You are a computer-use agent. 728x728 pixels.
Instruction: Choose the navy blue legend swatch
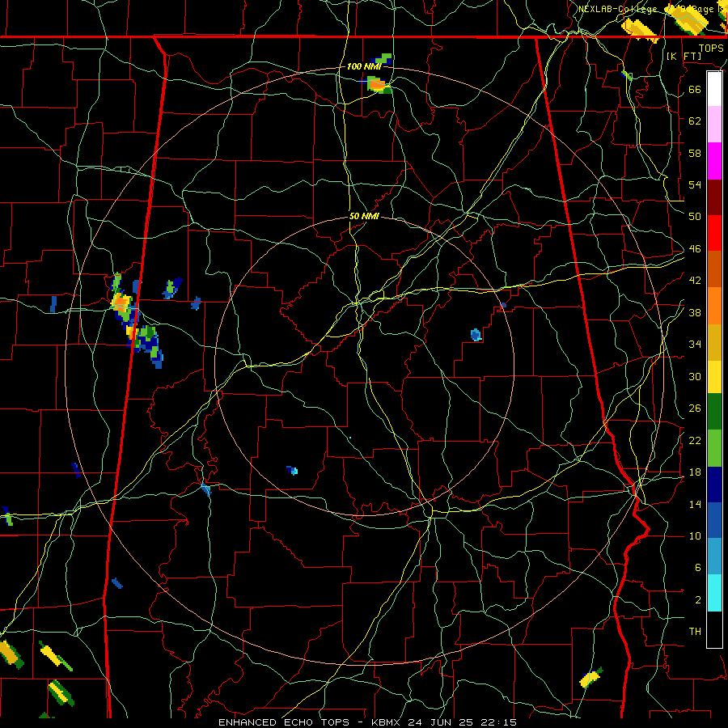click(714, 485)
